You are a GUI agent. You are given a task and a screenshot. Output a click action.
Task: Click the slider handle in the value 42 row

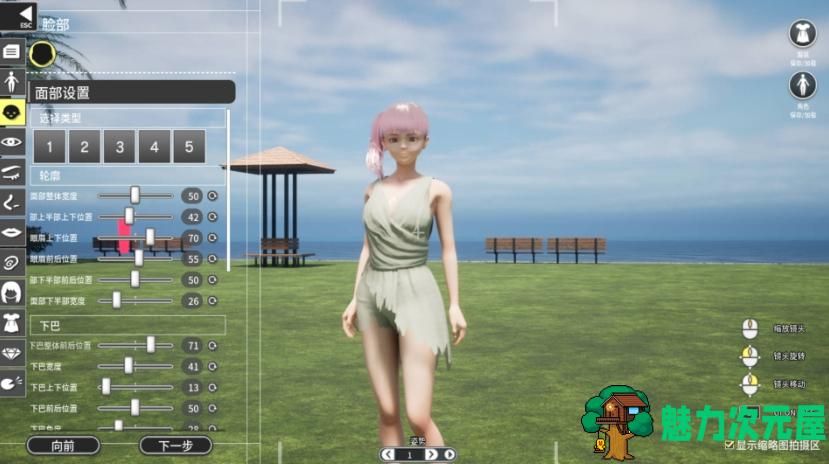point(129,216)
